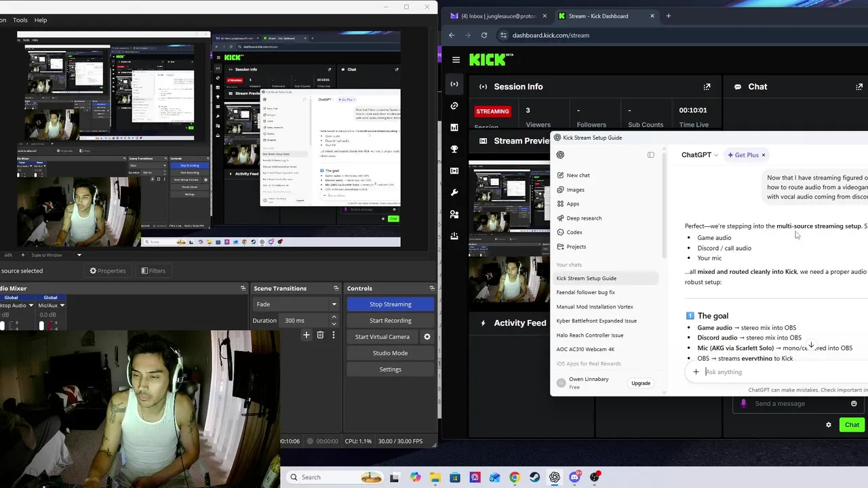Toggle the ChatGPT sidebar panel icon
Screen dimensions: 868x488
tap(651, 155)
